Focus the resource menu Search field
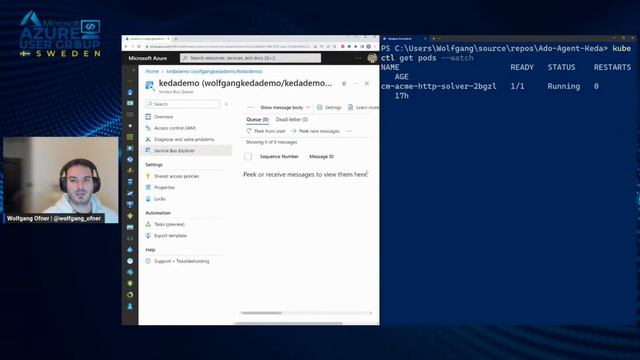The height and width of the screenshot is (360, 640). point(182,104)
